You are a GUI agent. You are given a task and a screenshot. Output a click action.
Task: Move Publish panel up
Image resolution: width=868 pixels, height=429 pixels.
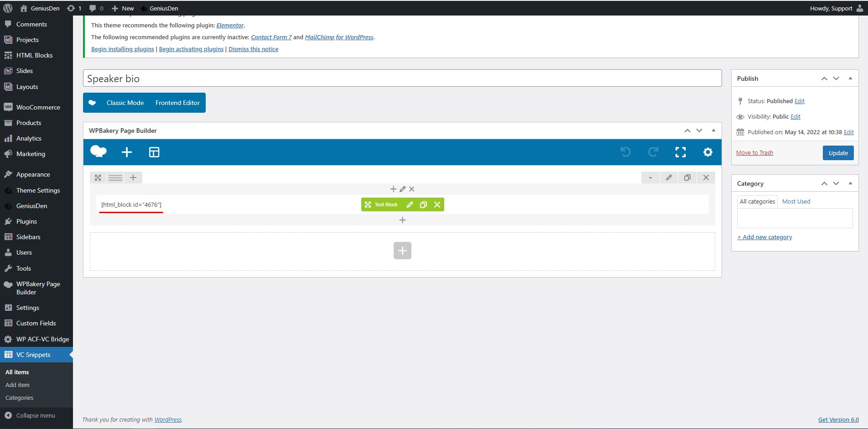pos(824,78)
